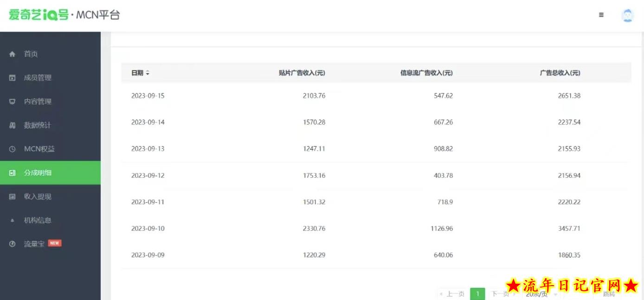This screenshot has width=644, height=300.
Task: Click the 收入提现 sidebar icon
Action: coord(13,197)
